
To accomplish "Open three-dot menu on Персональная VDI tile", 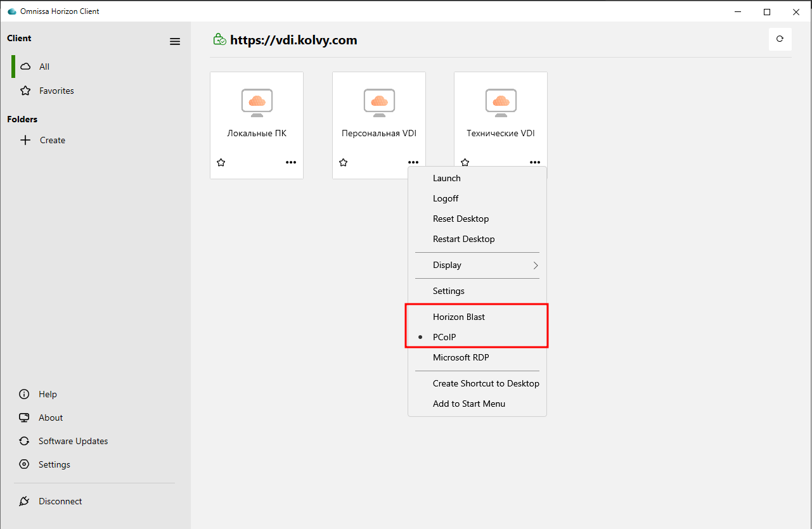I will point(413,163).
